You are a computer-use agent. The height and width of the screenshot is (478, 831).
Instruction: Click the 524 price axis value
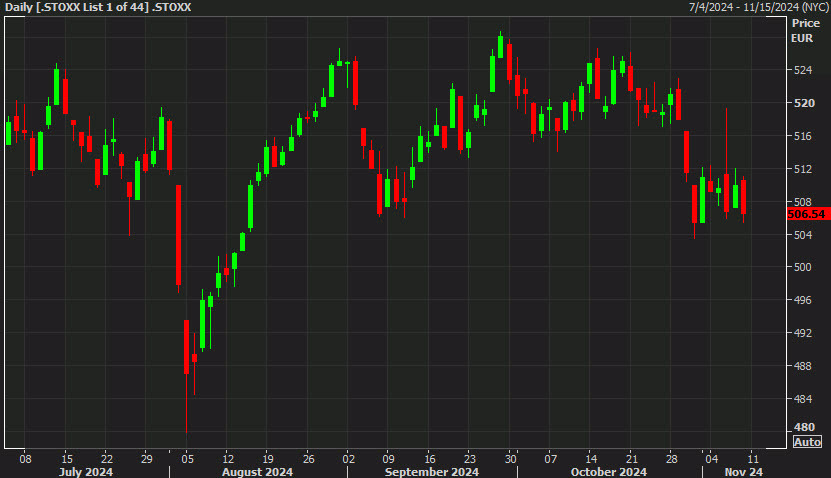(803, 70)
